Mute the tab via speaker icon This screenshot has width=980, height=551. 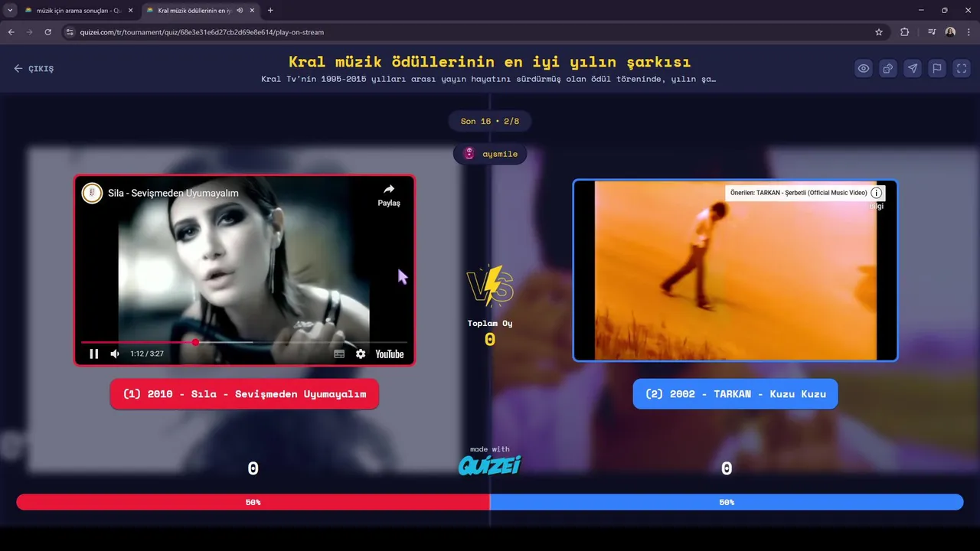240,11
